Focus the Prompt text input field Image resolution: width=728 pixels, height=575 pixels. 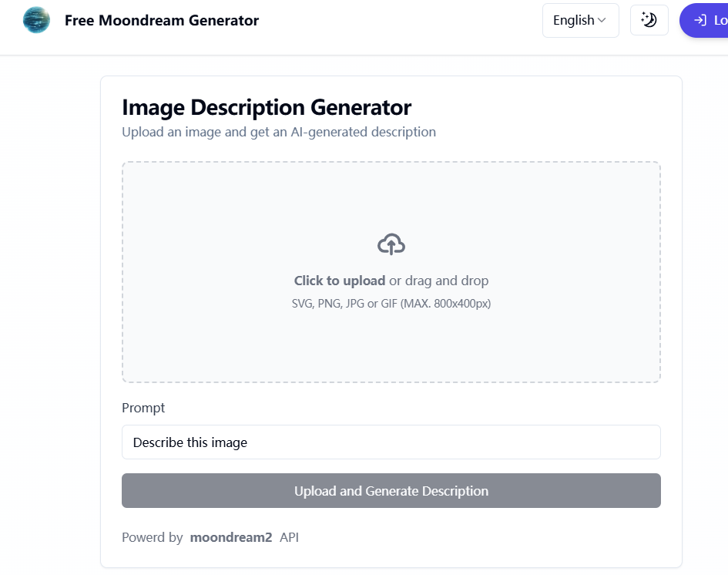tap(391, 442)
